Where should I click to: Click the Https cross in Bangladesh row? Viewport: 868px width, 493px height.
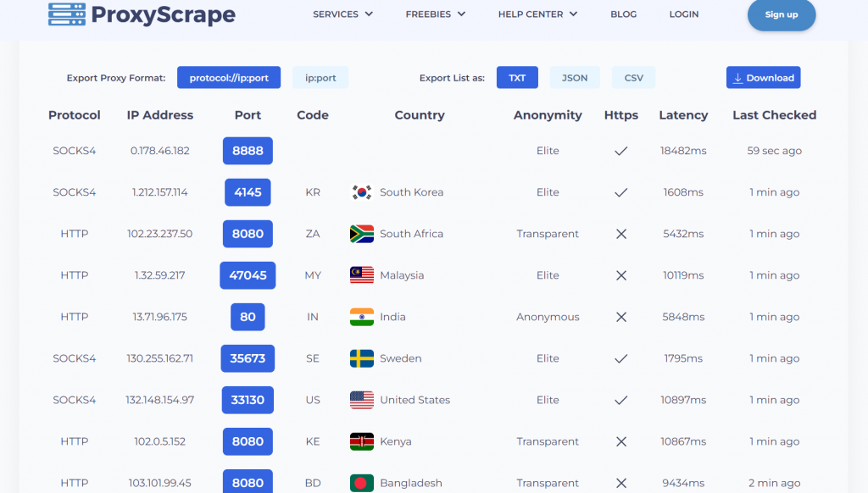621,483
